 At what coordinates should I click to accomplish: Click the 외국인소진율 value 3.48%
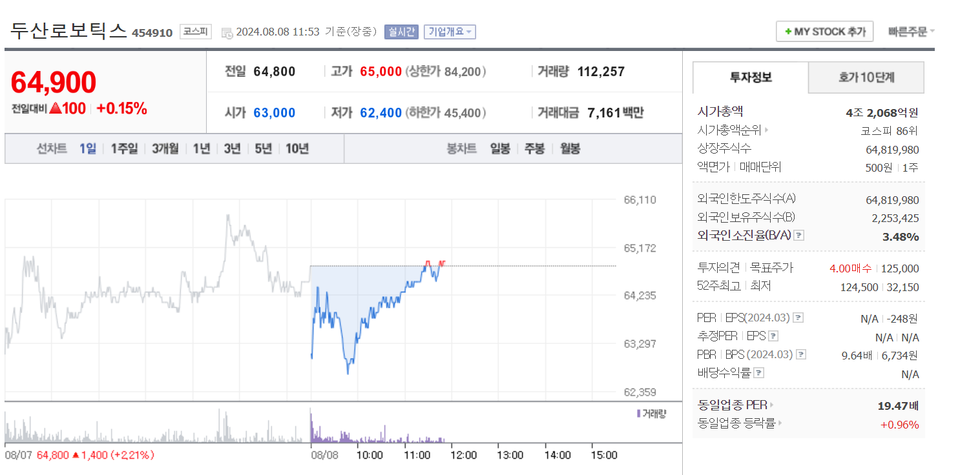click(x=901, y=236)
